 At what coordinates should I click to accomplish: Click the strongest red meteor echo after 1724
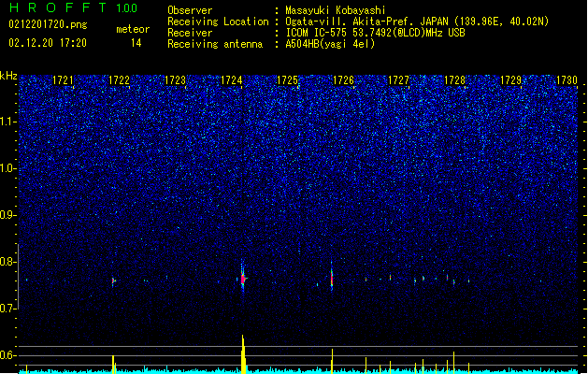point(243,279)
